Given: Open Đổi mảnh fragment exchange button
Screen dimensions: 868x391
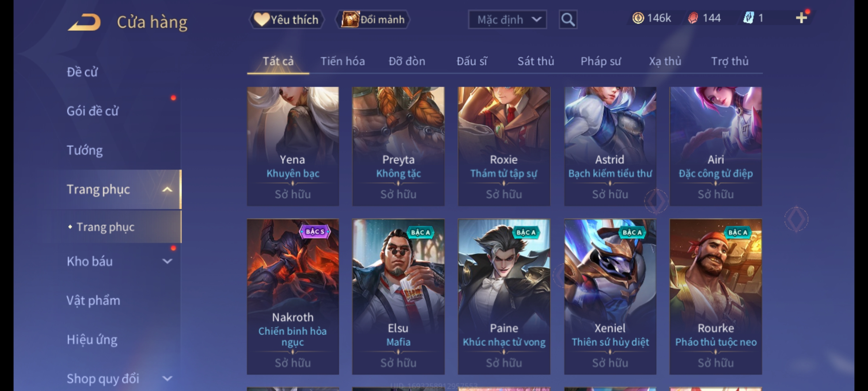Looking at the screenshot, I should [373, 20].
